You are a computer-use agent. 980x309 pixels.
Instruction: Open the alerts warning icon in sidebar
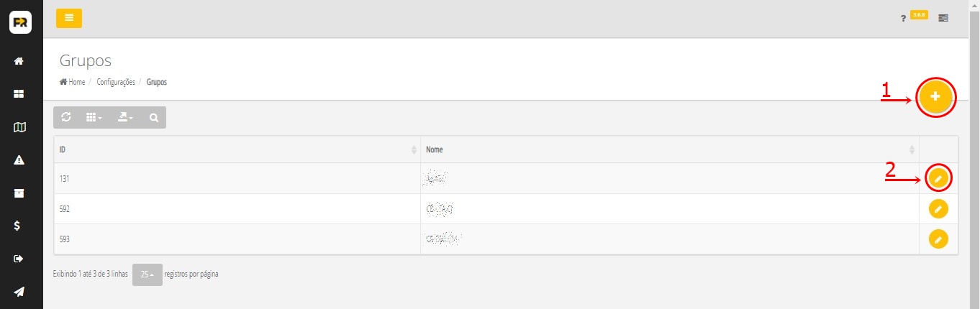(x=20, y=160)
